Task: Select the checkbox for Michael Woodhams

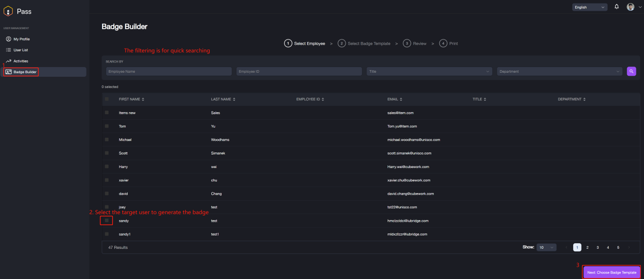Action: pos(107,139)
